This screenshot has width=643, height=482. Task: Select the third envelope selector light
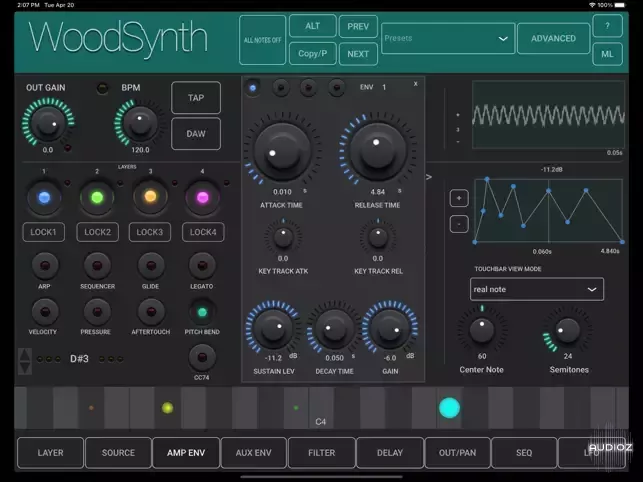tap(308, 88)
